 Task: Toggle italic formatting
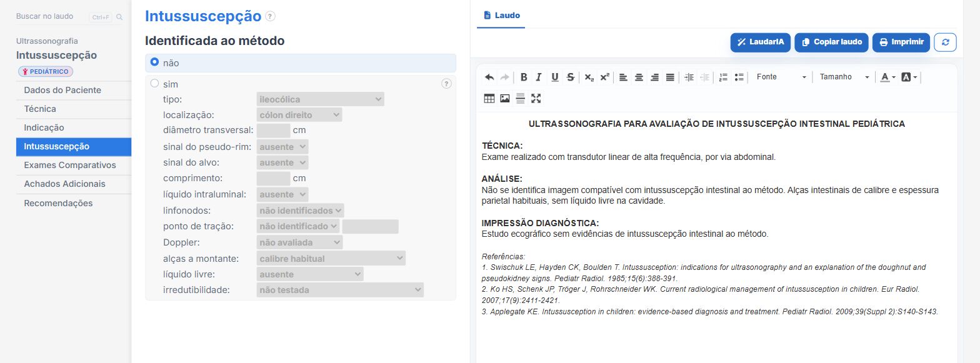click(539, 77)
